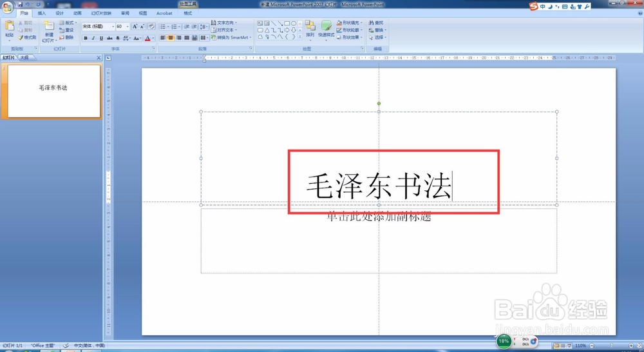Increase list indent level
This screenshot has width=644, height=352.
click(x=194, y=26)
